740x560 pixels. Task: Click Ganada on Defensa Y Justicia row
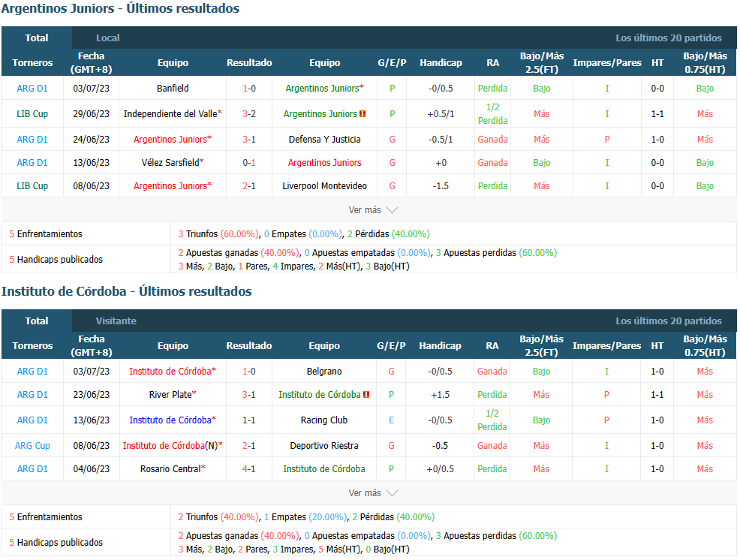point(492,140)
